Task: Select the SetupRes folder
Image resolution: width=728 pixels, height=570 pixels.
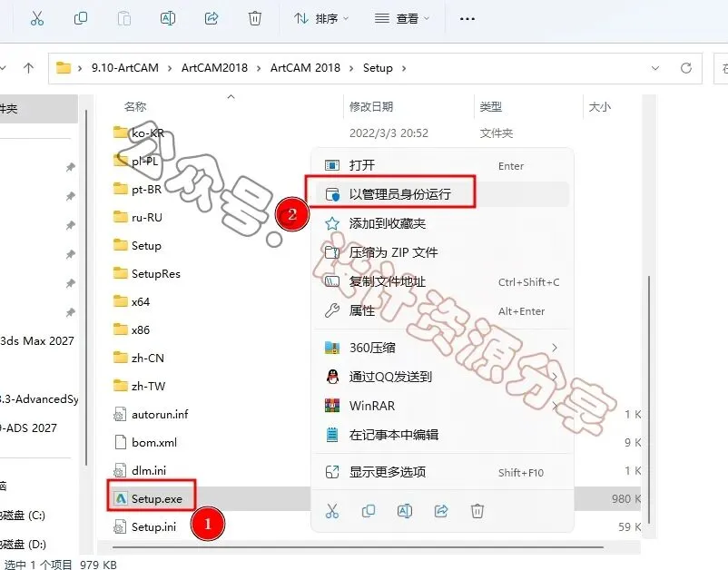Action: pos(155,274)
